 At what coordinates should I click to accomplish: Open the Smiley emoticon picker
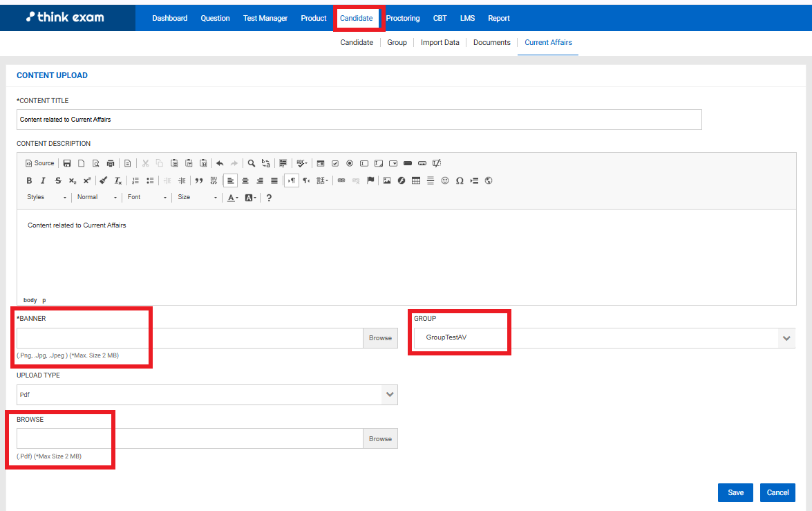[x=445, y=180]
